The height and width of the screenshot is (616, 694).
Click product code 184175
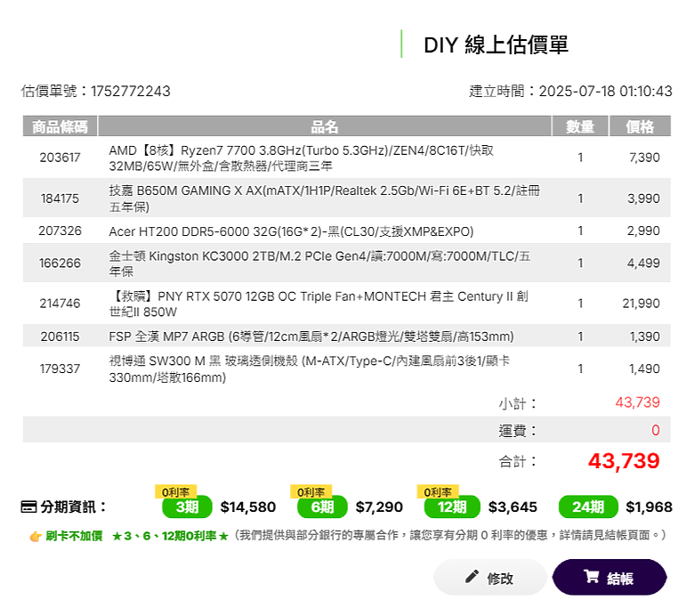click(x=60, y=198)
